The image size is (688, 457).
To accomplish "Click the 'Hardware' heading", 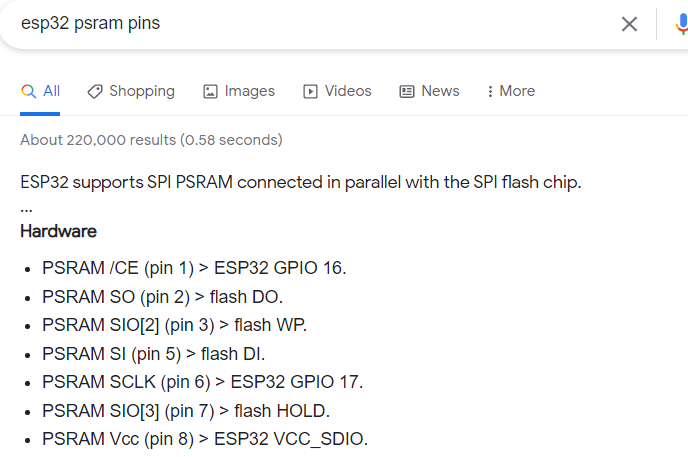I will [x=58, y=231].
